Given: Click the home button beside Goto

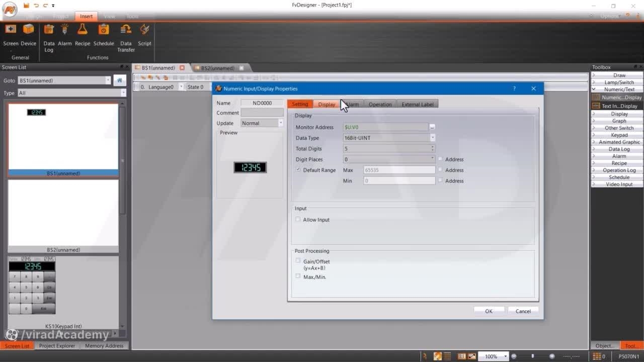Looking at the screenshot, I should [120, 80].
